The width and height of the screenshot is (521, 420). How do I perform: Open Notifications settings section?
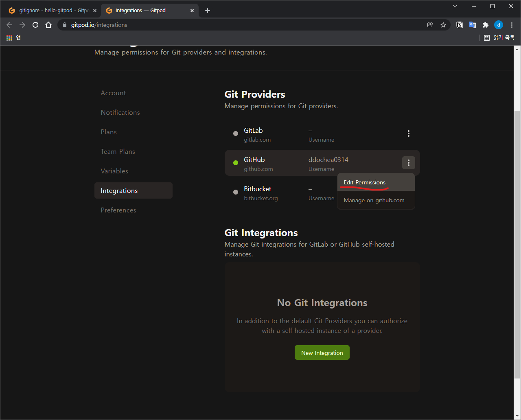point(134,112)
